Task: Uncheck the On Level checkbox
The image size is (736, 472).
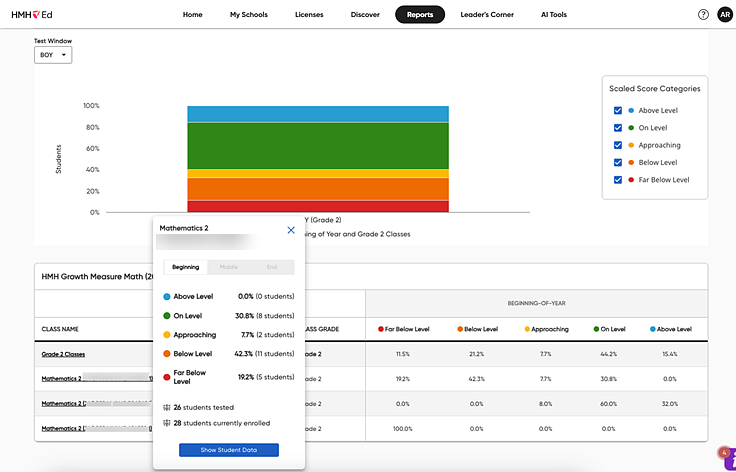Action: [618, 128]
